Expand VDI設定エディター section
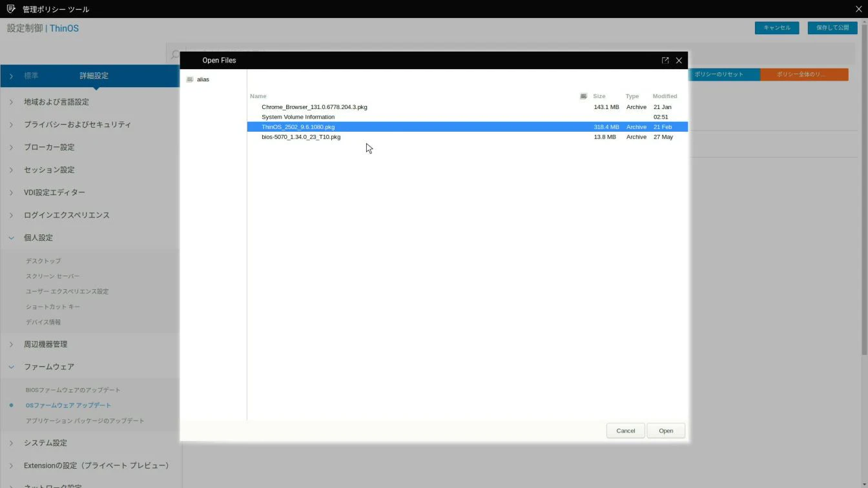Viewport: 868px width, 488px height. 11,192
